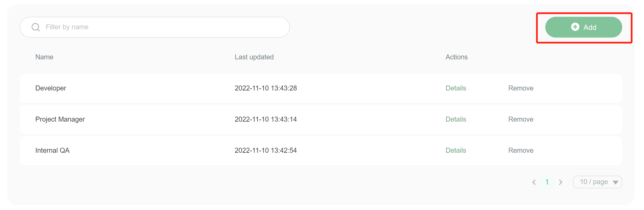The width and height of the screenshot is (644, 210).
Task: Click the Name column header
Action: (44, 57)
